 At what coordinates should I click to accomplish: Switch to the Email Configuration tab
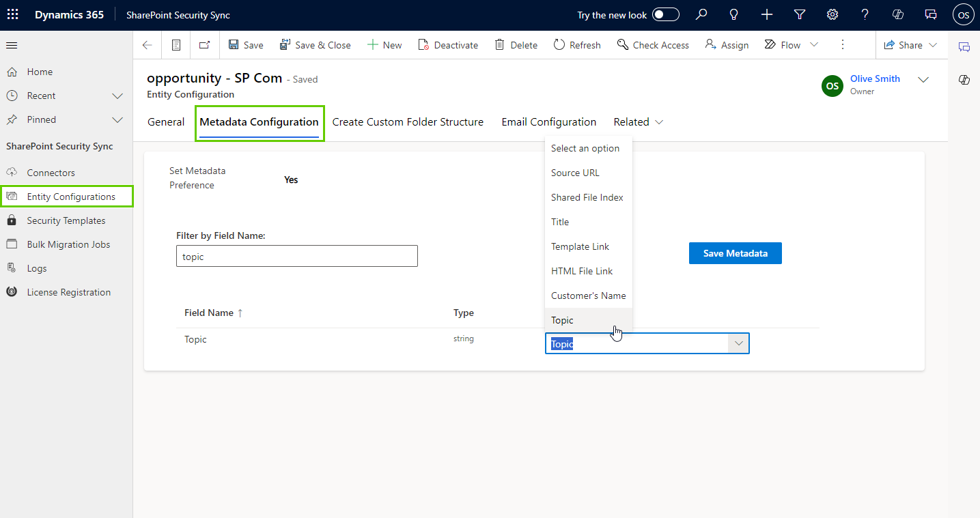coord(548,122)
